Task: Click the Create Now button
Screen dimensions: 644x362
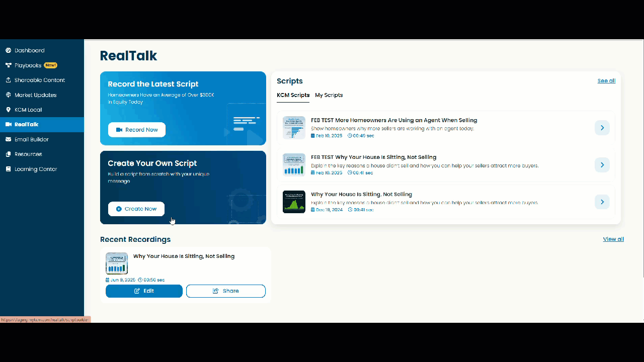Action: 136,209
